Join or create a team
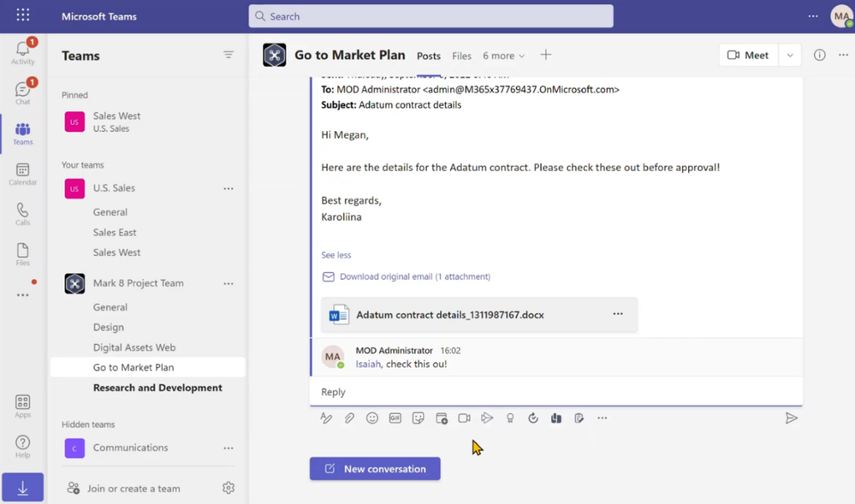Viewport: 855px width, 504px height. tap(134, 489)
